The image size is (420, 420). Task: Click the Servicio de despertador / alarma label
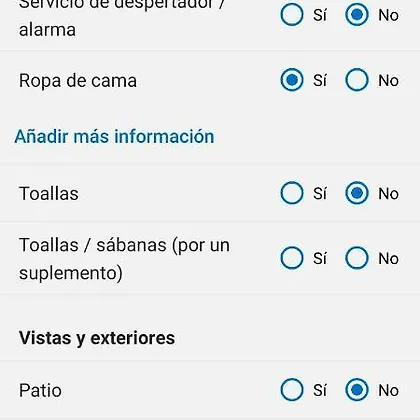click(121, 17)
